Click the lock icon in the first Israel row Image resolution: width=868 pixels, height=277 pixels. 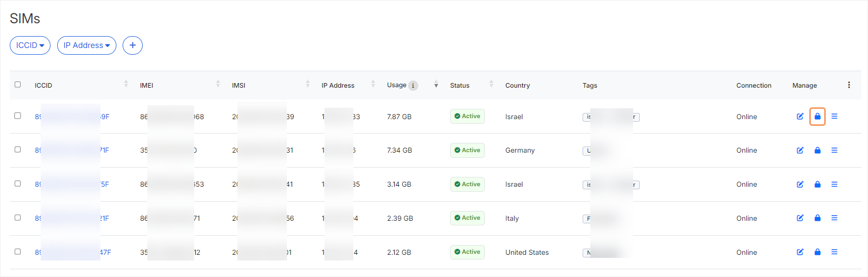[x=818, y=117]
